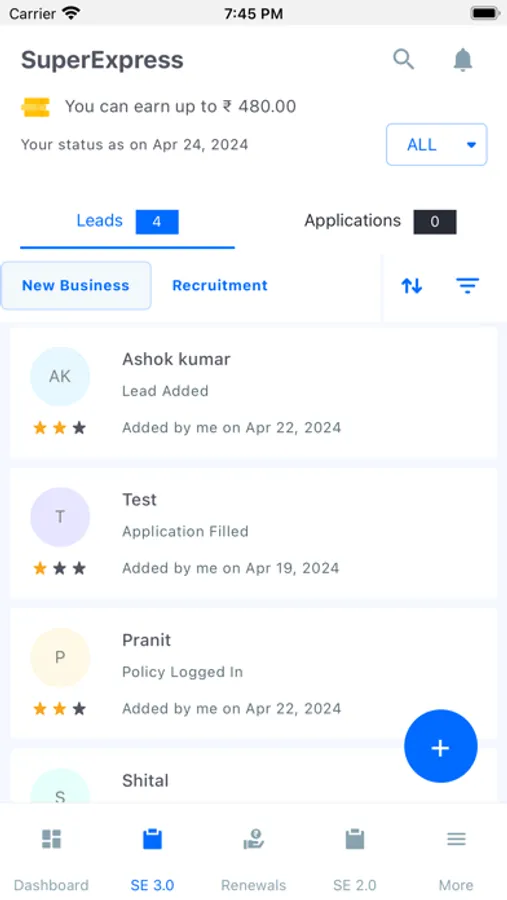Screen dimensions: 507x900
Task: Select the New Business filter
Action: click(x=76, y=285)
